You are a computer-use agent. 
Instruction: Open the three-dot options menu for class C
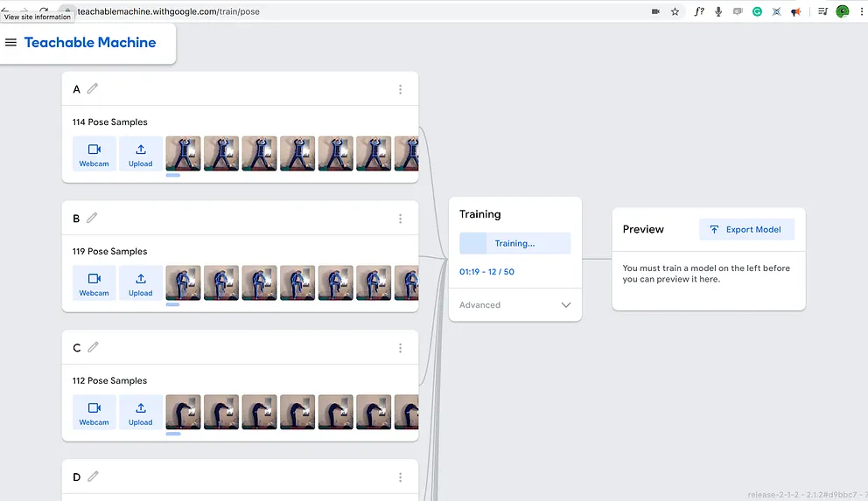(x=400, y=348)
